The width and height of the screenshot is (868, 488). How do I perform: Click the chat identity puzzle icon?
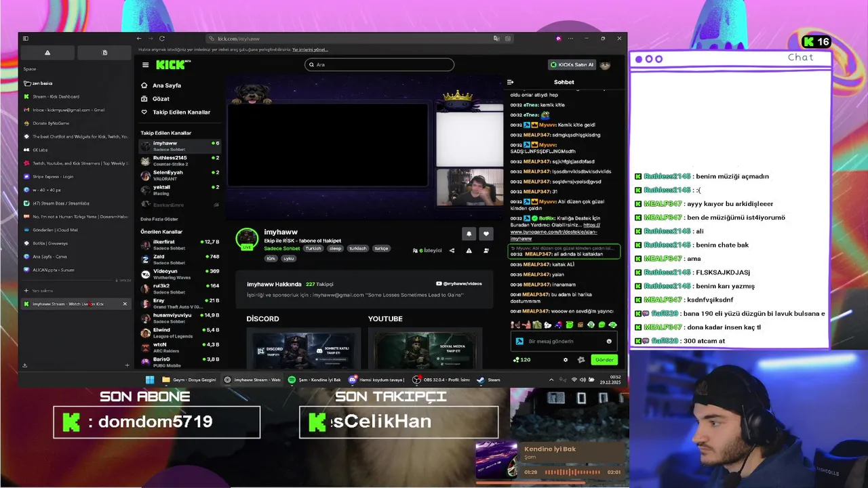click(x=580, y=360)
